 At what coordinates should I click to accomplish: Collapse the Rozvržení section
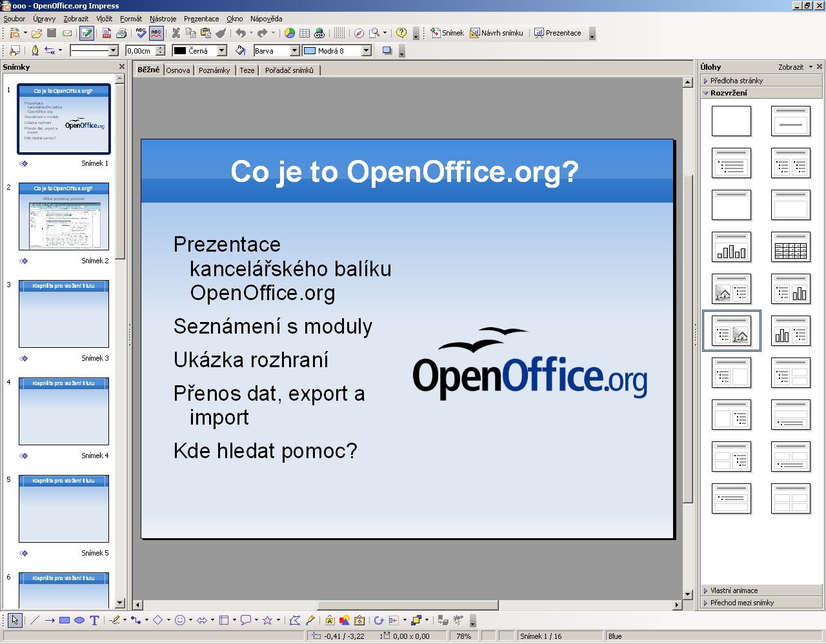coord(761,93)
